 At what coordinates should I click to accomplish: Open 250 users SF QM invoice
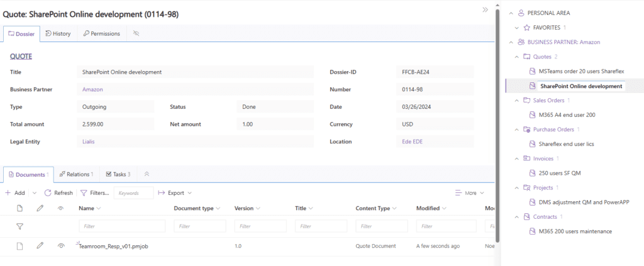click(560, 173)
